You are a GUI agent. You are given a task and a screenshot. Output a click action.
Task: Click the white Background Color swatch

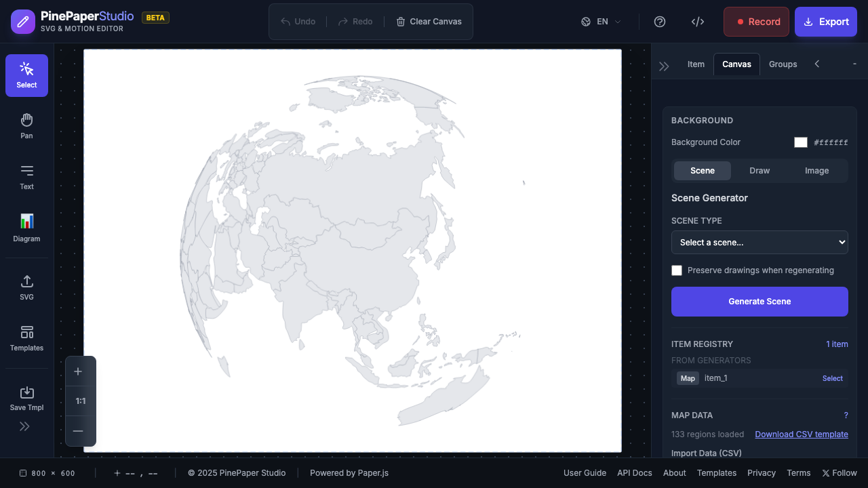[801, 142]
